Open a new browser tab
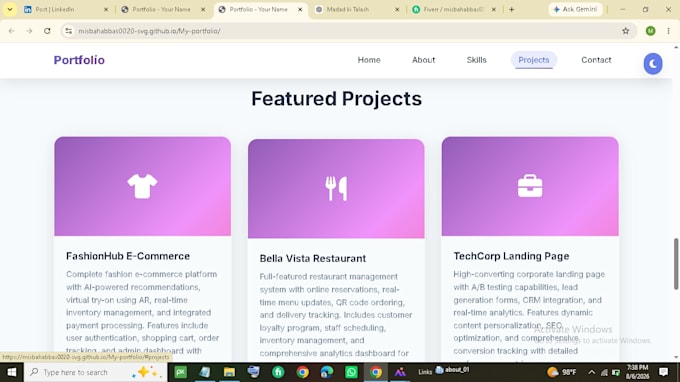 (512, 9)
